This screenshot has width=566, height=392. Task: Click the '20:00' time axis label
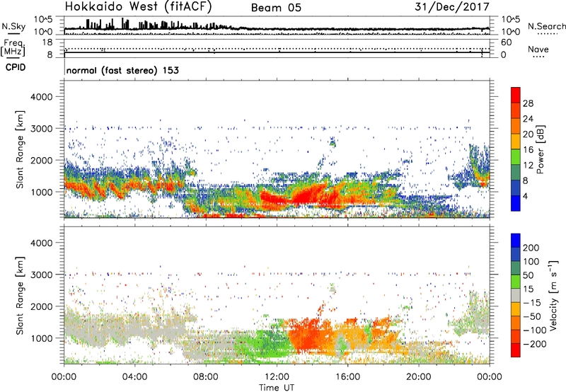419,377
